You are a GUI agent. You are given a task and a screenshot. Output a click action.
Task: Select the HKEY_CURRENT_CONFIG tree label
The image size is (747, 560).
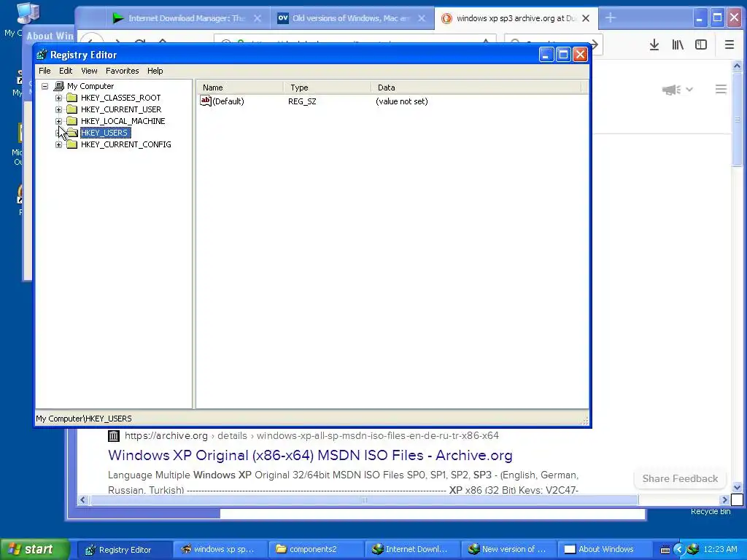[x=125, y=144]
